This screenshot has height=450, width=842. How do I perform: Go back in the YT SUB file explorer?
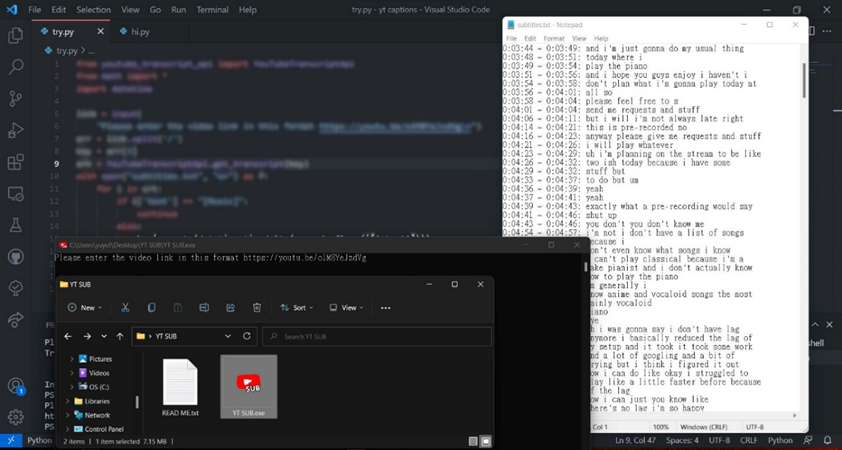(x=68, y=336)
